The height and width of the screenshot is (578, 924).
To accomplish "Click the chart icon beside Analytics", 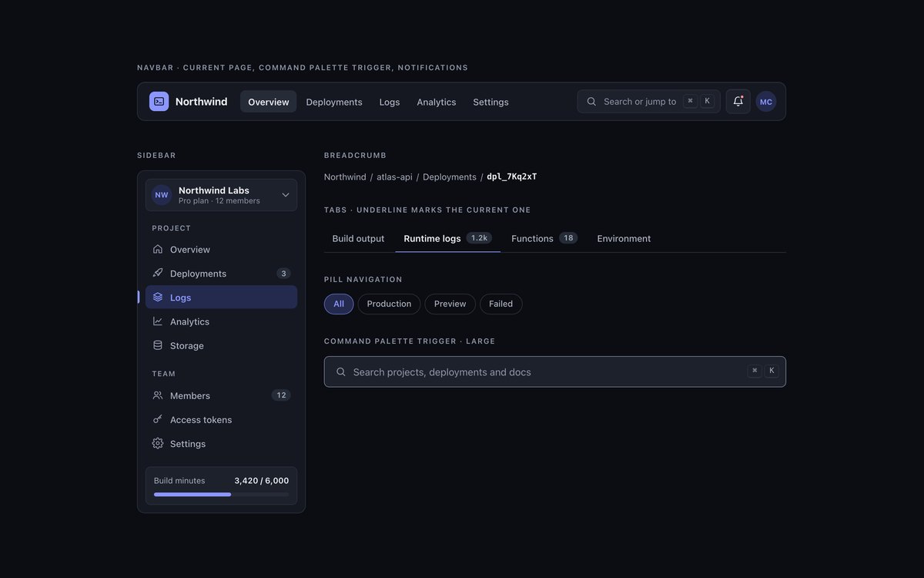I will pyautogui.click(x=158, y=321).
